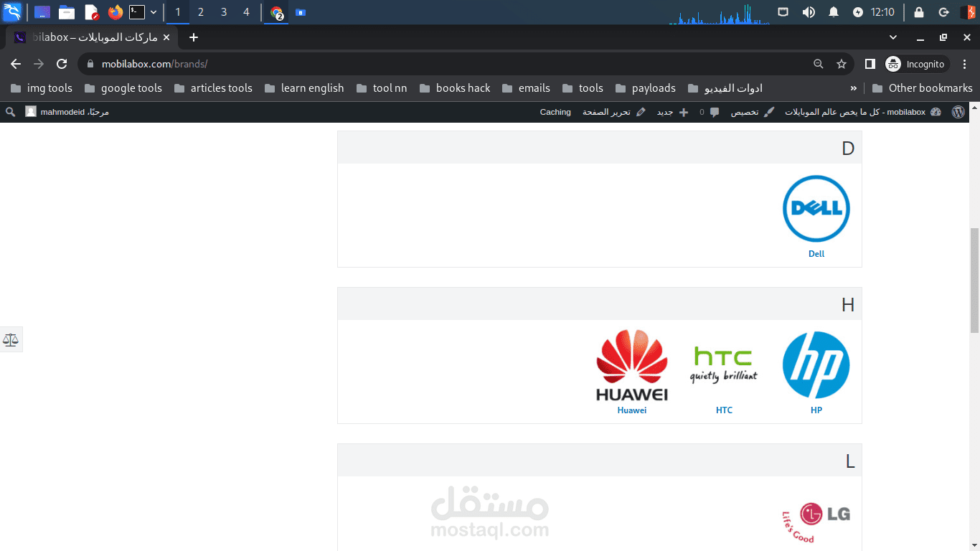The width and height of the screenshot is (980, 551).
Task: Click the Dell text link
Action: (x=816, y=254)
